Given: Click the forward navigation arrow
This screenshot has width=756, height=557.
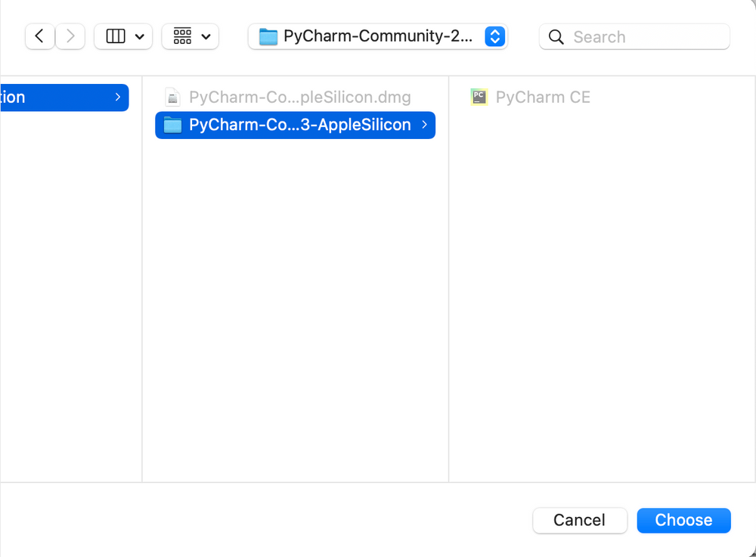Looking at the screenshot, I should 70,36.
